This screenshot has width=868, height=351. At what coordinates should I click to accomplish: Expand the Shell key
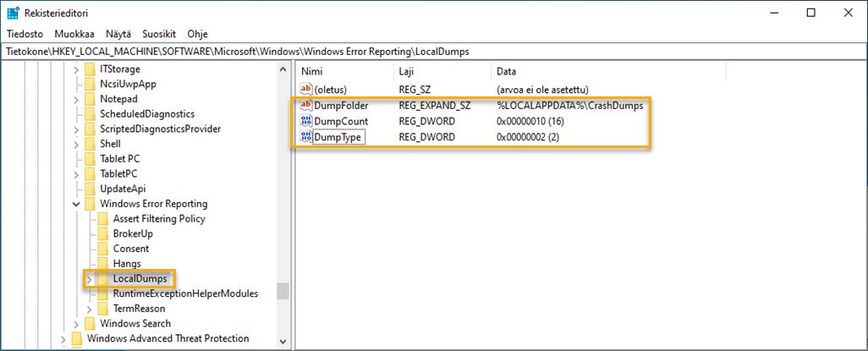pyautogui.click(x=76, y=144)
